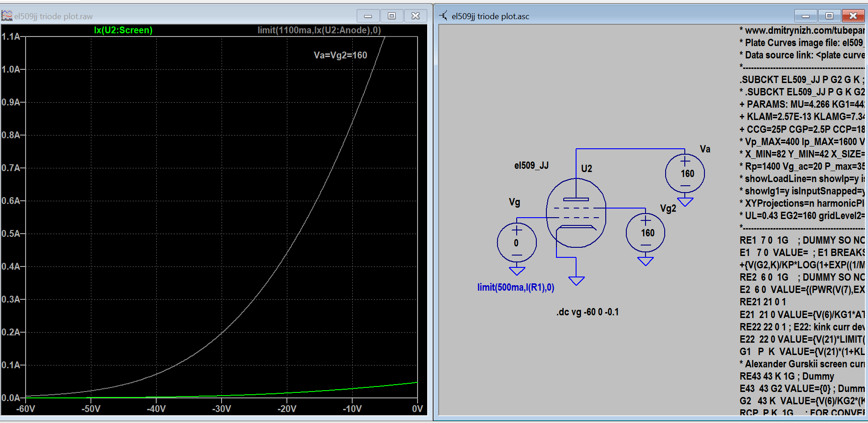Maximize the el509jj triode plot.asc window
This screenshot has width=868, height=423.
tap(829, 16)
